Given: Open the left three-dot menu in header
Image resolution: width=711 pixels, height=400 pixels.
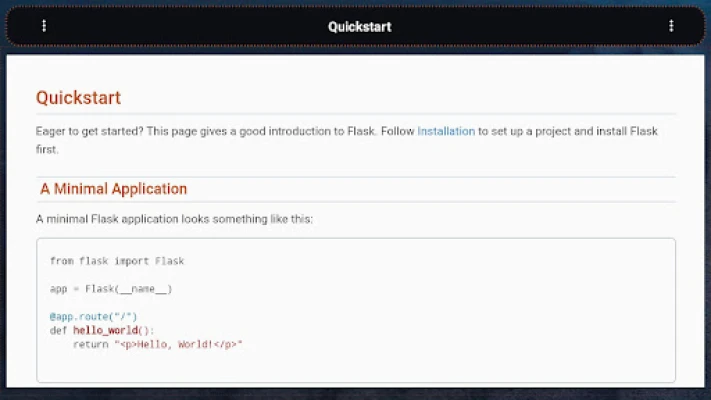Looking at the screenshot, I should [x=44, y=26].
